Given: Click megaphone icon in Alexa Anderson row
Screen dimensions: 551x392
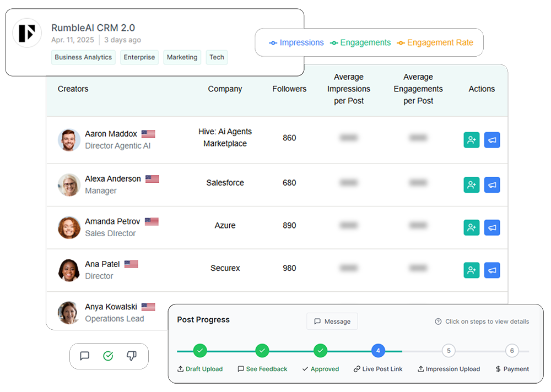Looking at the screenshot, I should (492, 185).
